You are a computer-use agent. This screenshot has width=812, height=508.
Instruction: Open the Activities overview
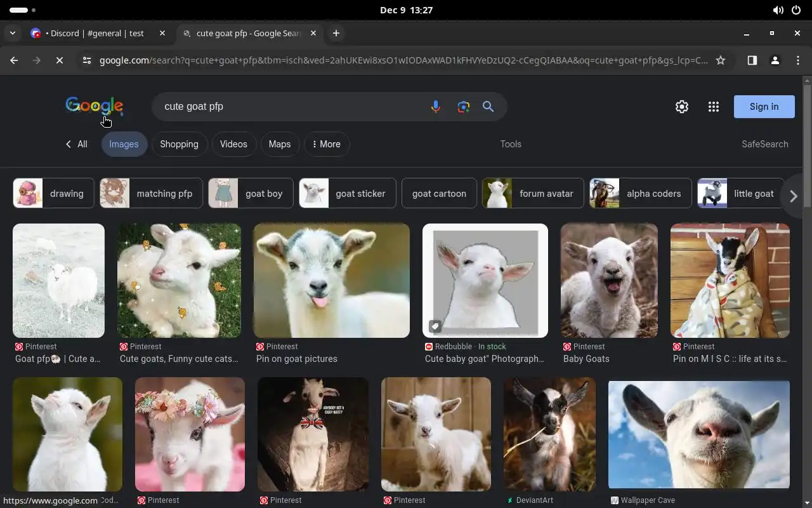pyautogui.click(x=23, y=10)
